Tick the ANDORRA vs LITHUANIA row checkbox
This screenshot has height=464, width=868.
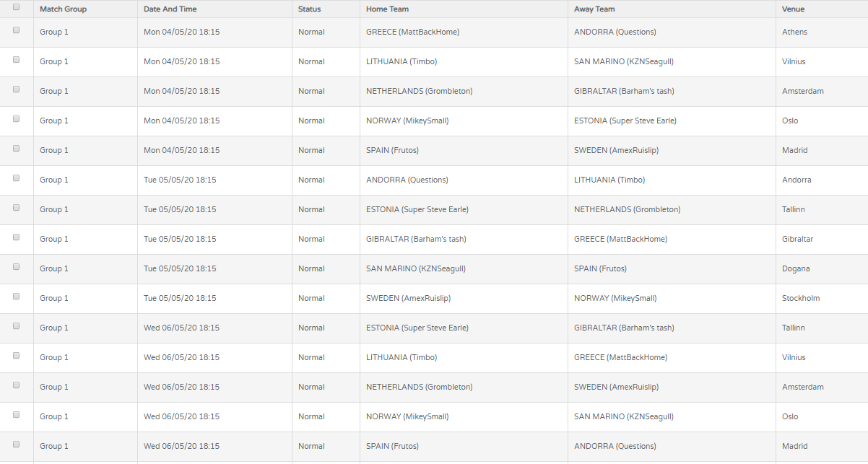pos(16,178)
